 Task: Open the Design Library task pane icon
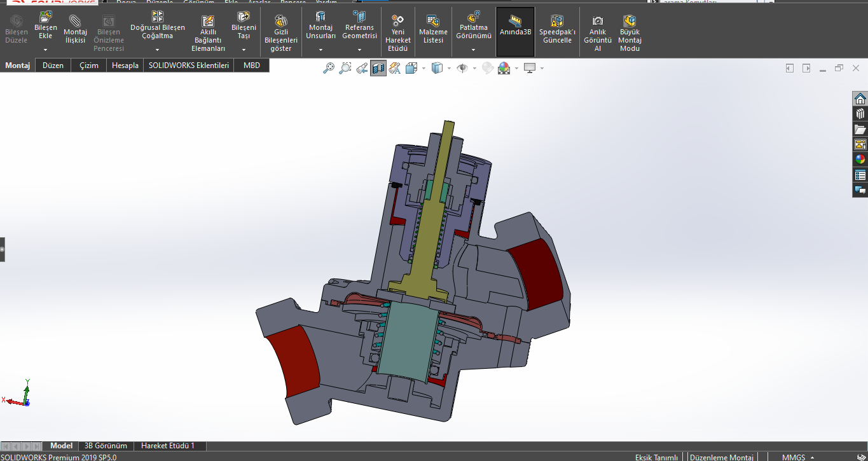[x=860, y=114]
